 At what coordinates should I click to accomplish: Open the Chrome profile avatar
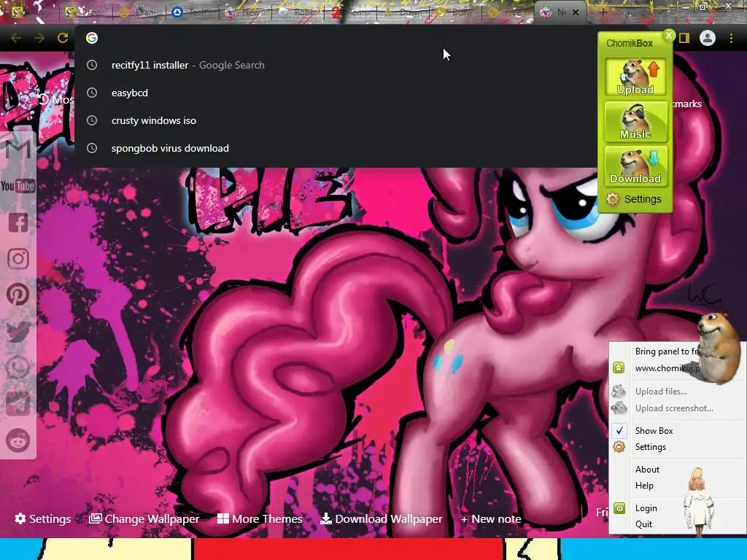[708, 38]
